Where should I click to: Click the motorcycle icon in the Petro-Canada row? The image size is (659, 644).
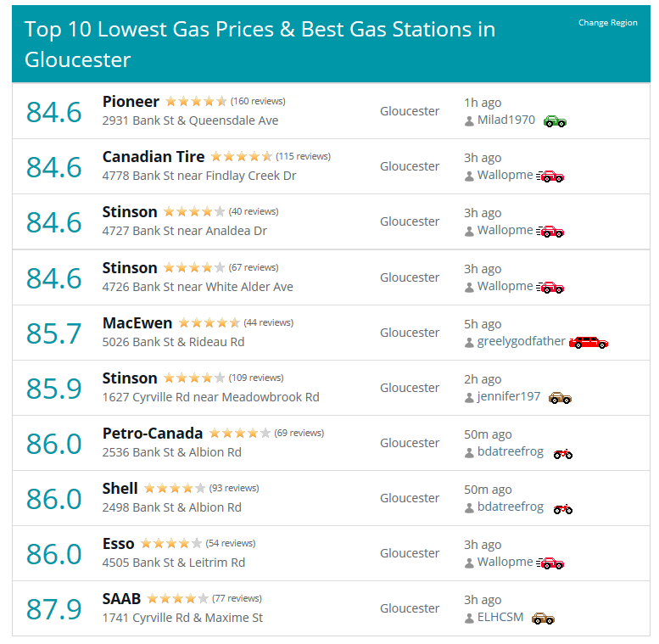tap(563, 454)
